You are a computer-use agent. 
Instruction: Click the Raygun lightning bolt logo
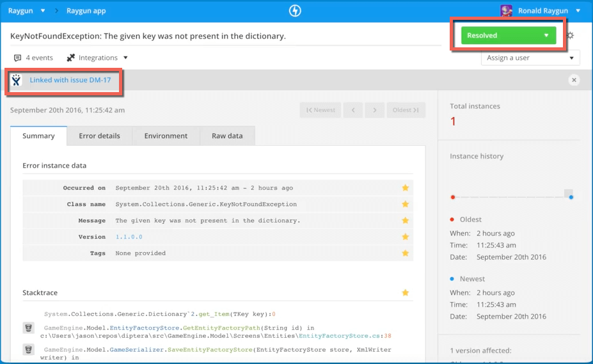pyautogui.click(x=295, y=11)
